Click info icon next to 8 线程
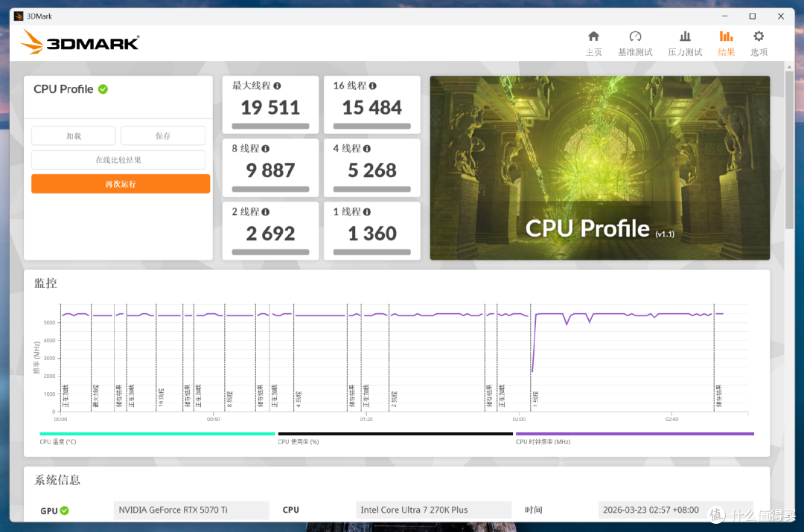The width and height of the screenshot is (804, 532). pos(265,149)
